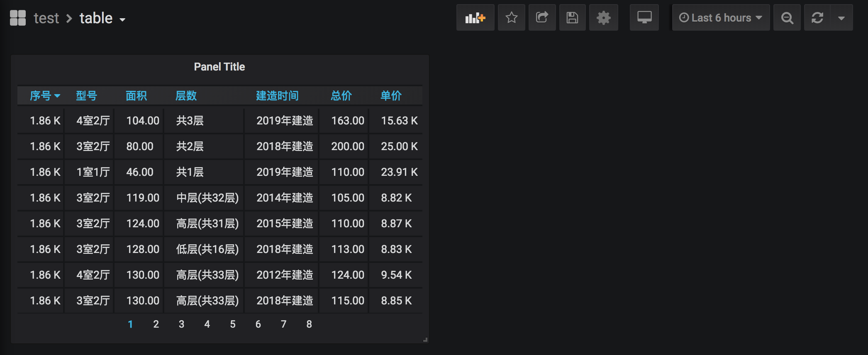Click the cell 119.00

[139, 198]
